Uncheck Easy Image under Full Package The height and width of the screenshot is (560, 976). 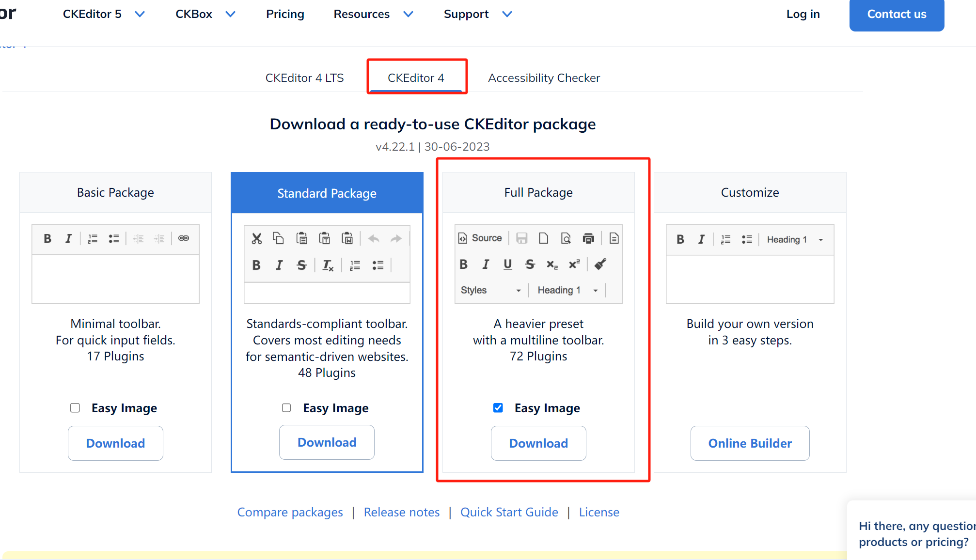tap(498, 408)
